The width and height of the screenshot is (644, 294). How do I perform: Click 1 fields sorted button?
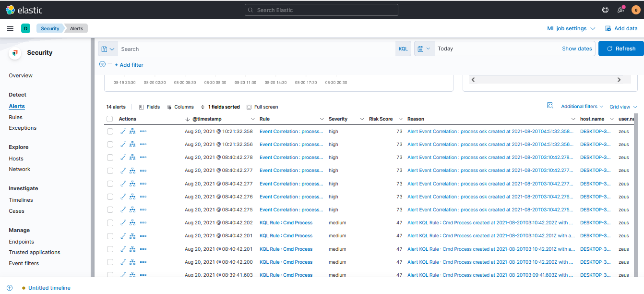click(x=220, y=107)
